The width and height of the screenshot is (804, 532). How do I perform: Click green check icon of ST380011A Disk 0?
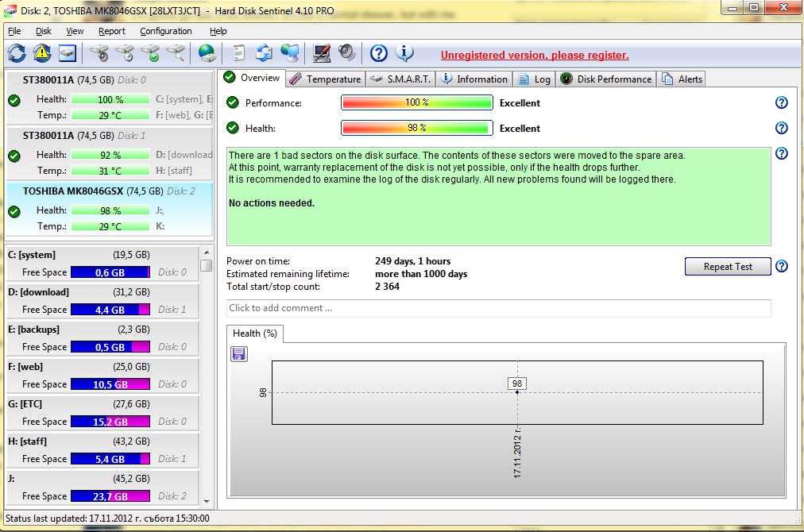tap(14, 101)
